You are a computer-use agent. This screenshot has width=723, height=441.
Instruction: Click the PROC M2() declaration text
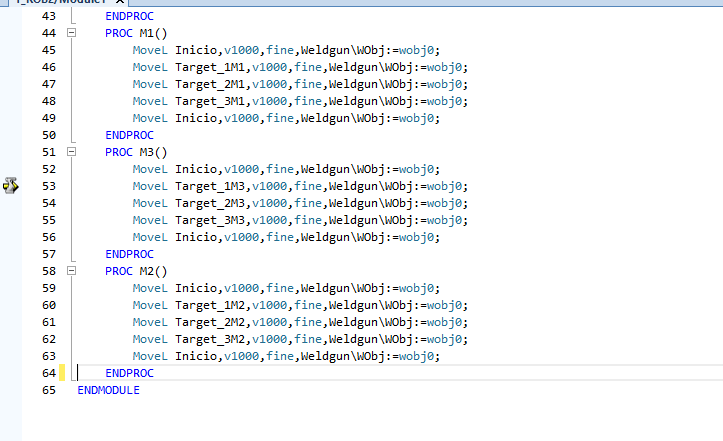click(x=136, y=271)
